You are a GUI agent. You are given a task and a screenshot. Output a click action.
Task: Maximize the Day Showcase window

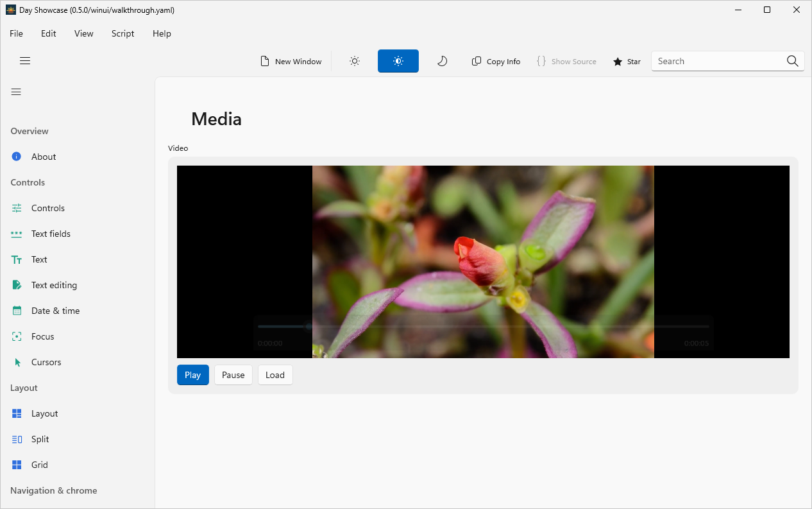767,10
